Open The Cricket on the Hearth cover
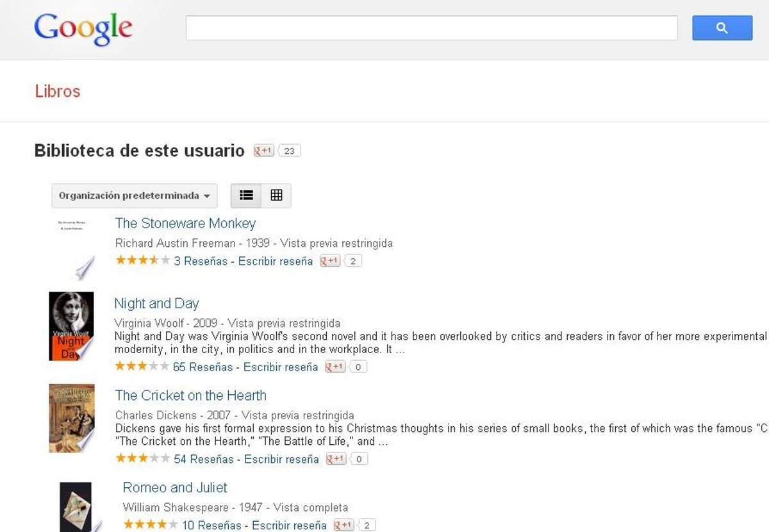This screenshot has width=769, height=532. tap(72, 418)
